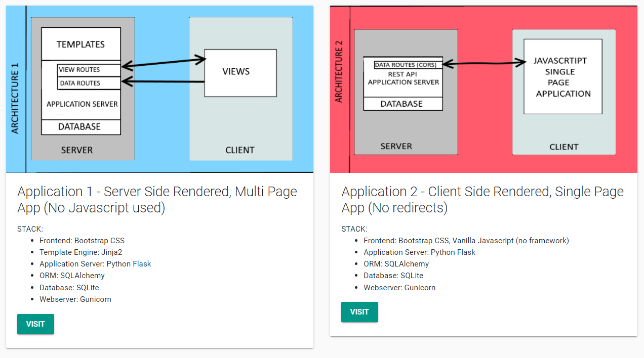
Task: Click VISIT button under Application 2
Action: tap(359, 312)
